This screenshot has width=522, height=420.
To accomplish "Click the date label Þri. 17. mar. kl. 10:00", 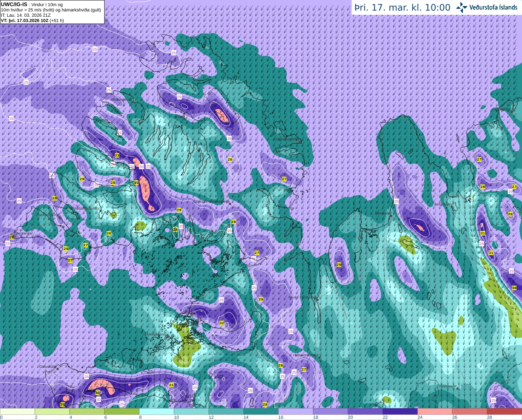I will click(x=402, y=7).
